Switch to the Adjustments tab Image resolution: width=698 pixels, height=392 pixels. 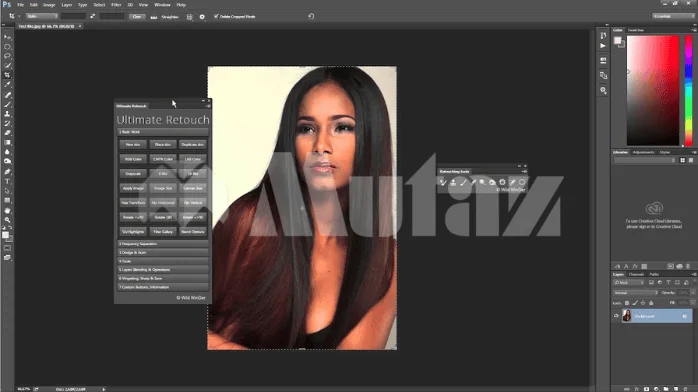tap(643, 152)
